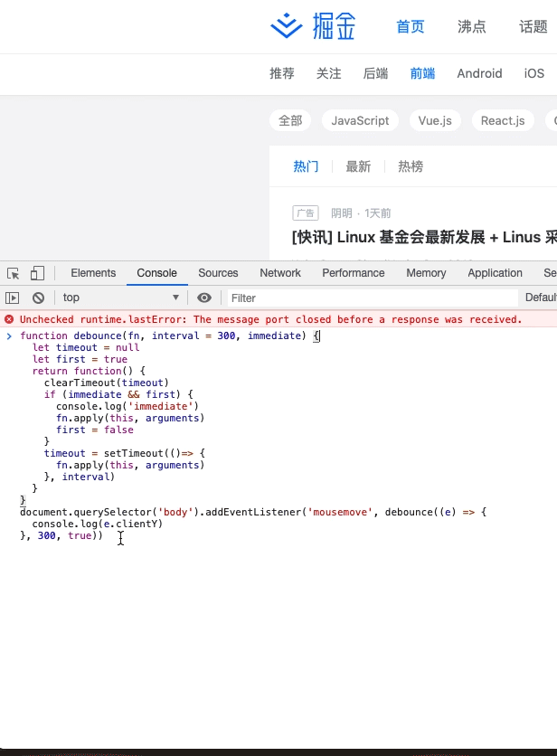Activate the inspect element picker icon

tap(13, 273)
